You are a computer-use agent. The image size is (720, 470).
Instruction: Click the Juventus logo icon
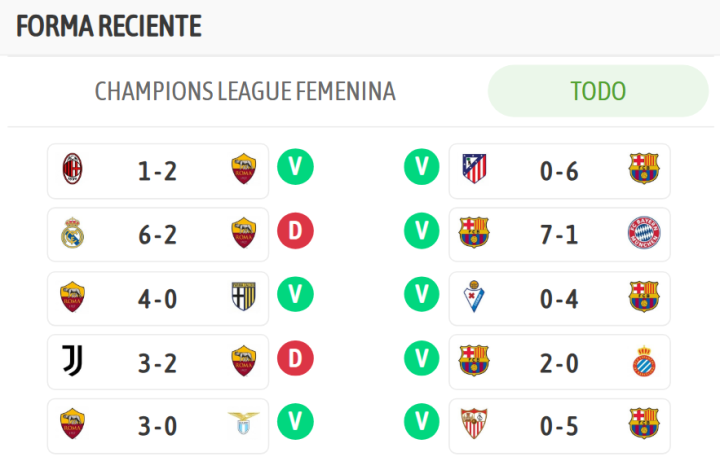click(x=72, y=360)
